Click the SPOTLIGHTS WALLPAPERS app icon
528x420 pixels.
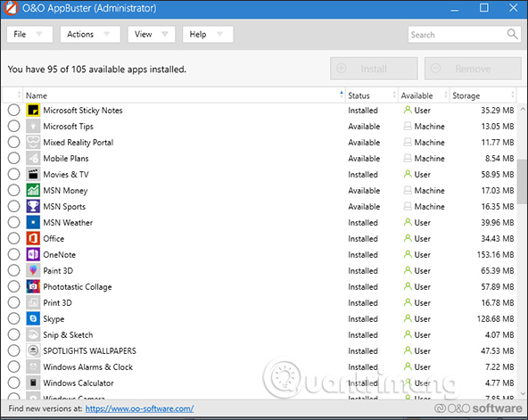click(x=33, y=350)
